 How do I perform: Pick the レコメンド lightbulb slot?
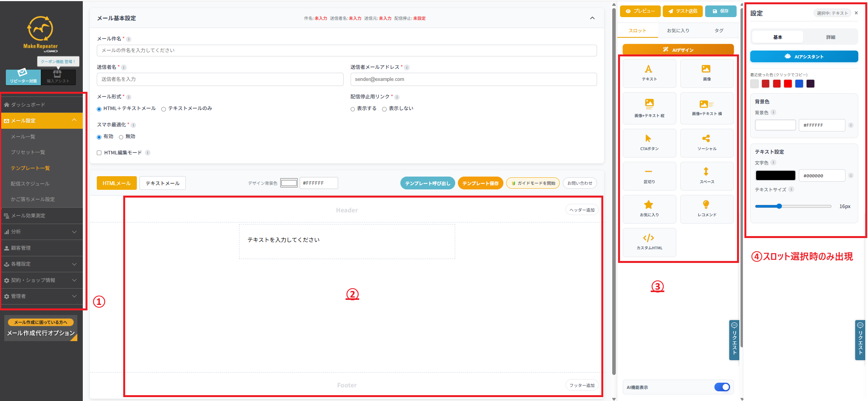(706, 208)
